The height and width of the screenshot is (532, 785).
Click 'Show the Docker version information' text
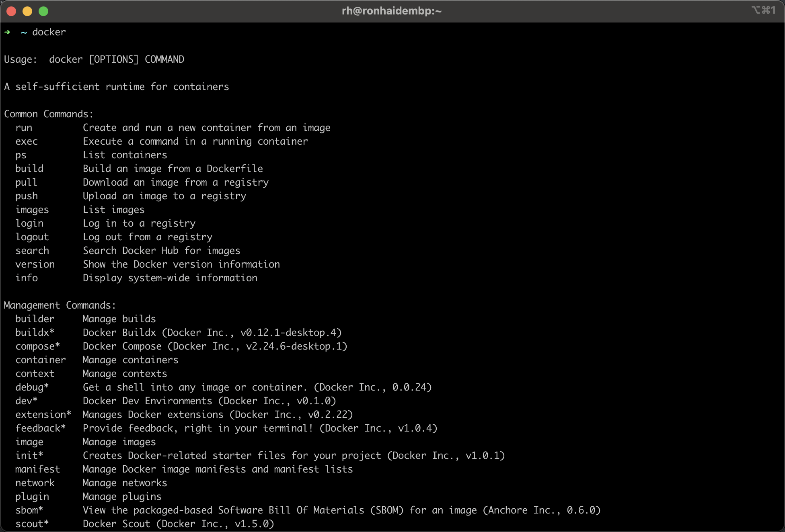coord(181,264)
